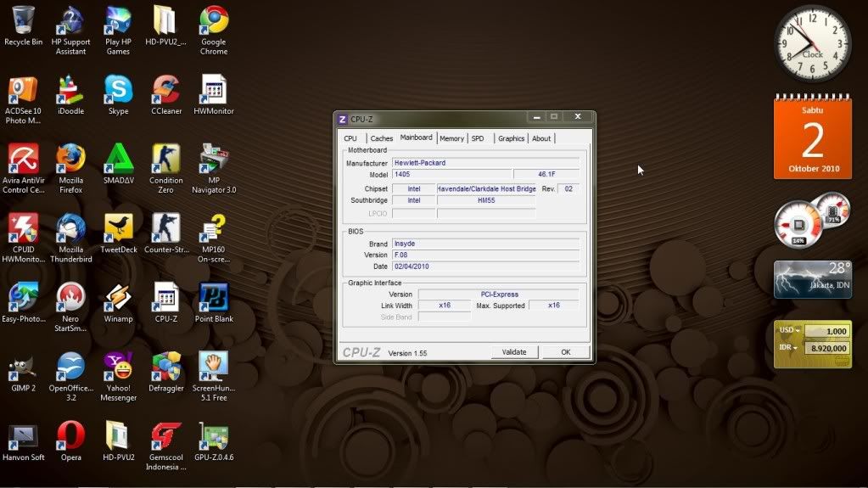
Task: Open the About tab in CPU-Z
Action: click(x=541, y=138)
